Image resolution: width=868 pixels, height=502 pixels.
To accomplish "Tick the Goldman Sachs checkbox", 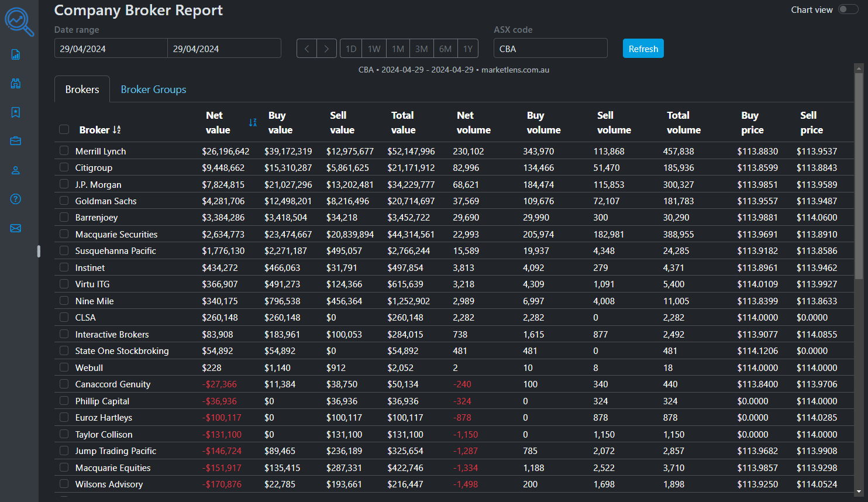I will click(64, 200).
